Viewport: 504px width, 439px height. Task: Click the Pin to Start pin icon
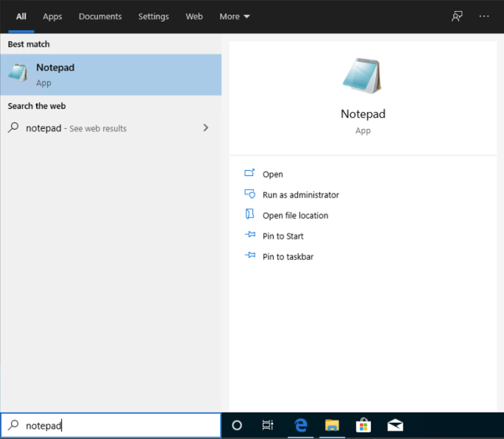(250, 235)
